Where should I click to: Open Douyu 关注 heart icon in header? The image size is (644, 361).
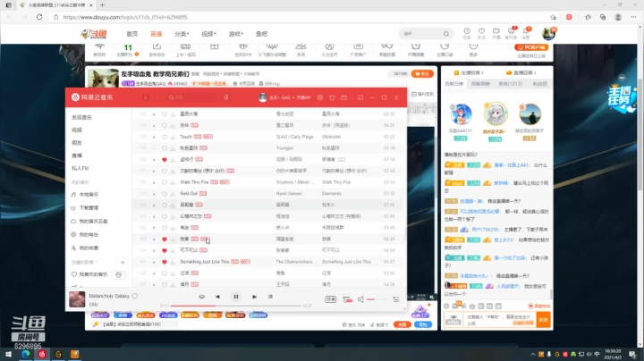(481, 33)
